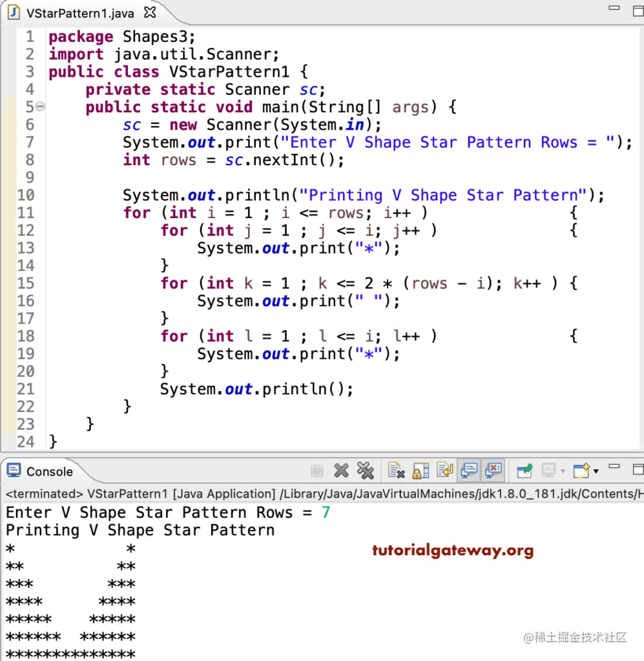The height and width of the screenshot is (661, 644).
Task: Clear the console output
Action: coord(396,471)
